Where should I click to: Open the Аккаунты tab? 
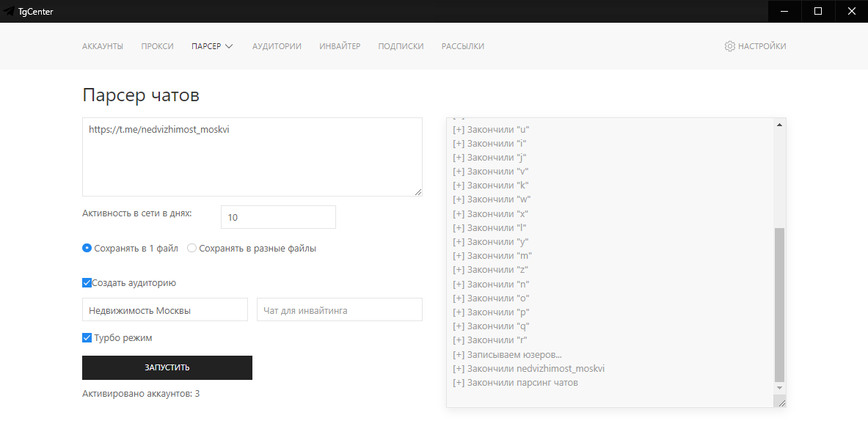pos(103,46)
